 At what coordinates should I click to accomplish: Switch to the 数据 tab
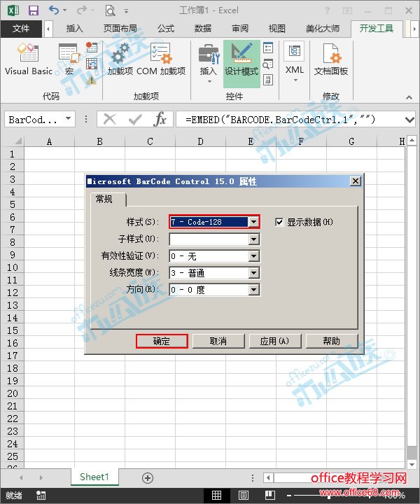coord(203,29)
